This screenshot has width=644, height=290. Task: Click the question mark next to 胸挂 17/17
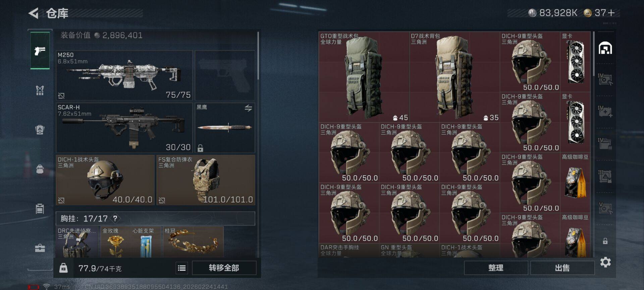coord(115,219)
